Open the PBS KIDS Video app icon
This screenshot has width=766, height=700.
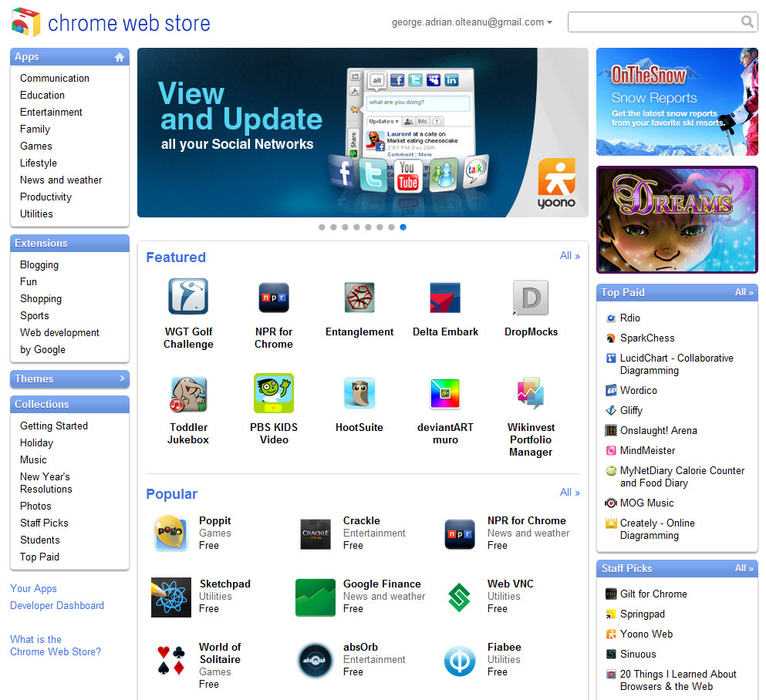point(274,393)
